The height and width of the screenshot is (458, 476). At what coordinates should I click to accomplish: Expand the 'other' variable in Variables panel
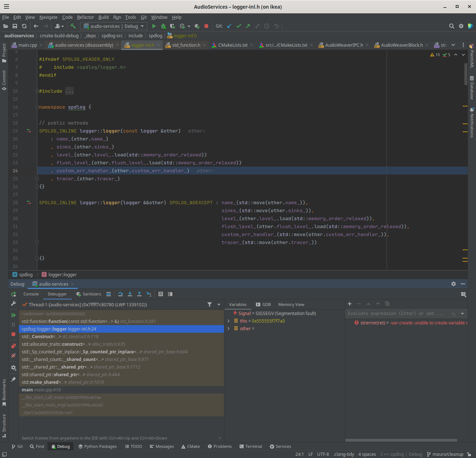[x=228, y=328]
